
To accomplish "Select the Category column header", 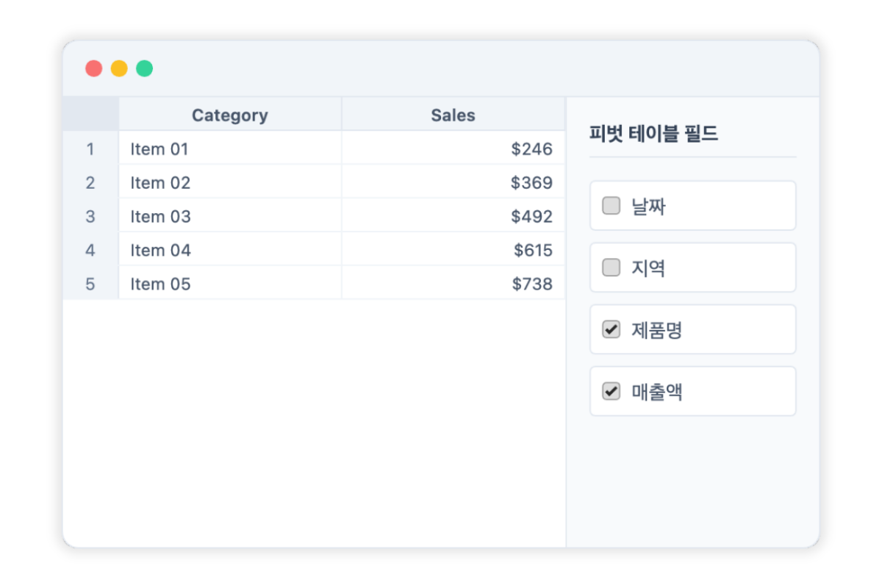I will 230,115.
